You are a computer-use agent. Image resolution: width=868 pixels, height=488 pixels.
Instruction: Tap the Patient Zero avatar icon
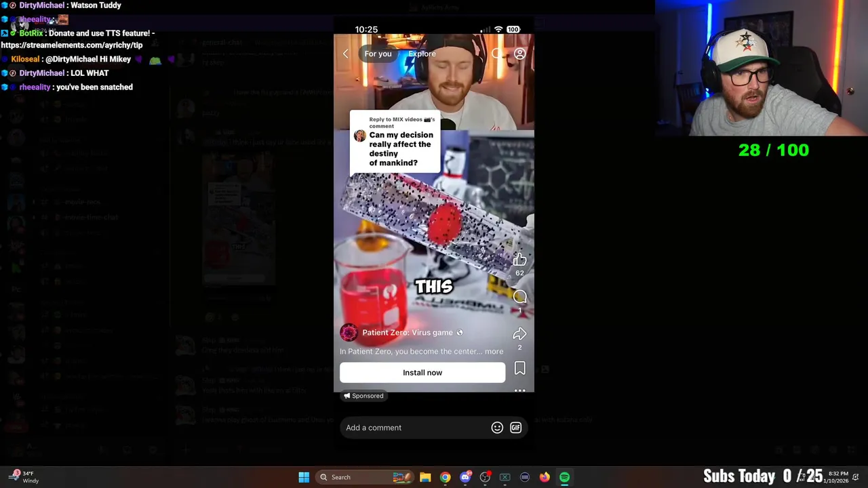point(349,332)
